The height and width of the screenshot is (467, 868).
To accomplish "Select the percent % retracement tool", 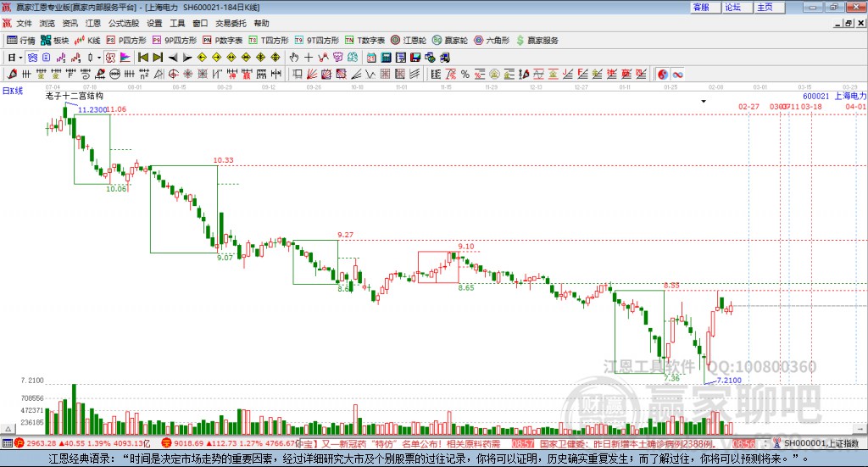I will pyautogui.click(x=465, y=74).
